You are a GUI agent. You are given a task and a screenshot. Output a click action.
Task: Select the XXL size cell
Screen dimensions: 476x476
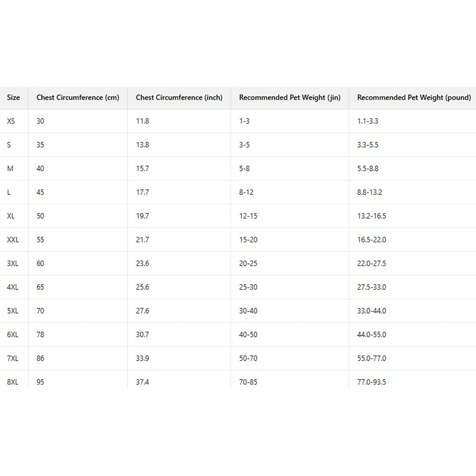coord(13,240)
